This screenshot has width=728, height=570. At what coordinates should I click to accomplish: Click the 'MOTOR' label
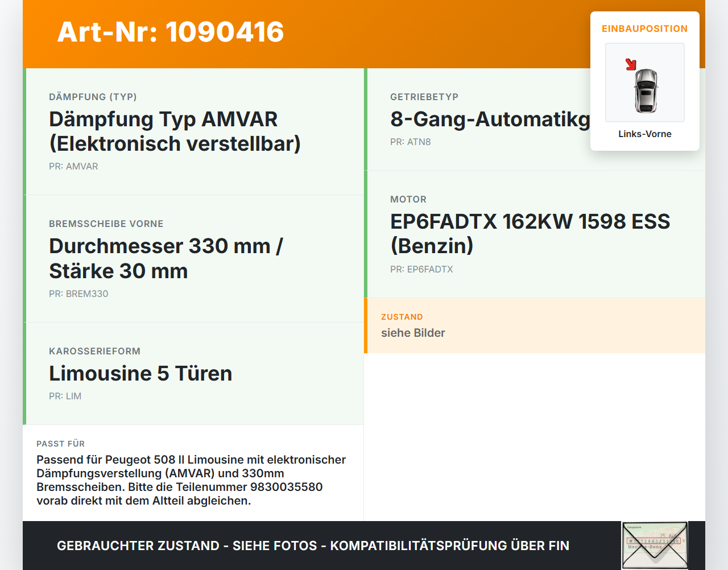[408, 199]
